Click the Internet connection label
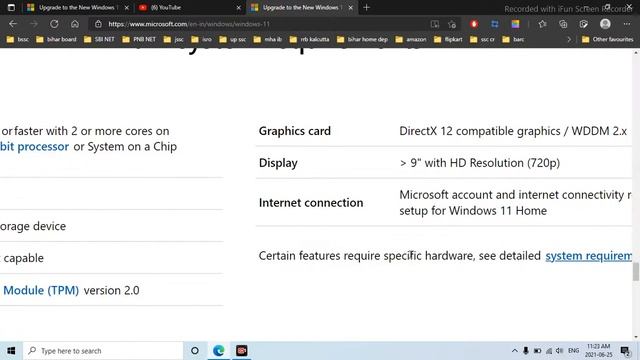Screen dimensions: 640x360 pos(311,202)
